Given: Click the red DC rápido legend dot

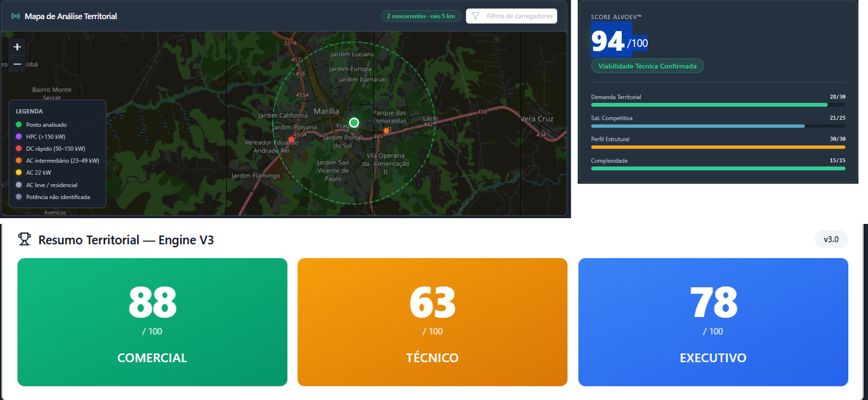Looking at the screenshot, I should click(19, 148).
